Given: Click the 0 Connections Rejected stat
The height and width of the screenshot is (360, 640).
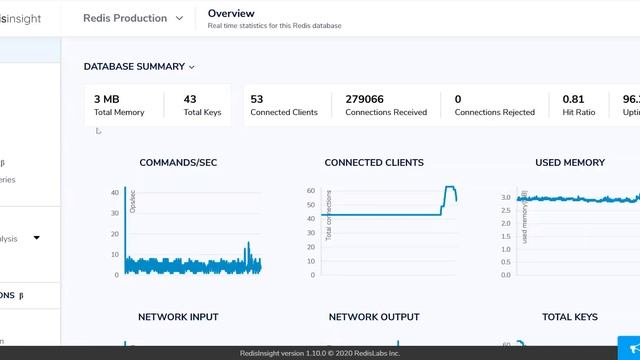Looking at the screenshot, I should pos(495,105).
